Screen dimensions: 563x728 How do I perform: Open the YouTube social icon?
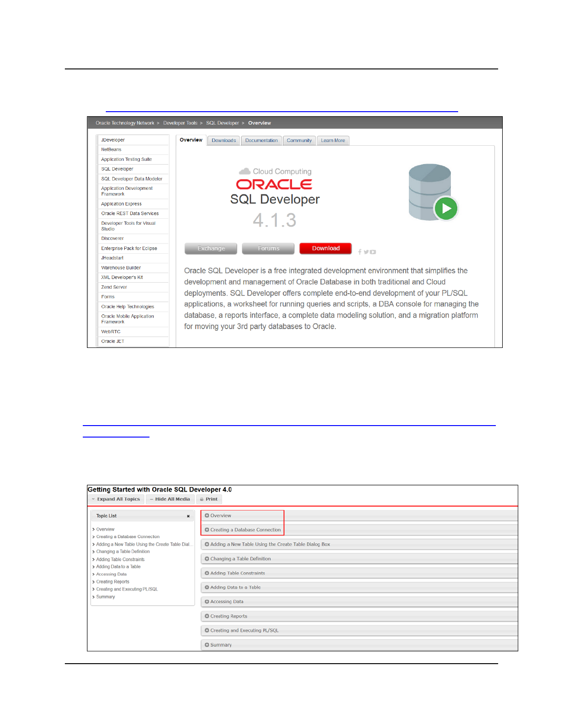(x=373, y=252)
